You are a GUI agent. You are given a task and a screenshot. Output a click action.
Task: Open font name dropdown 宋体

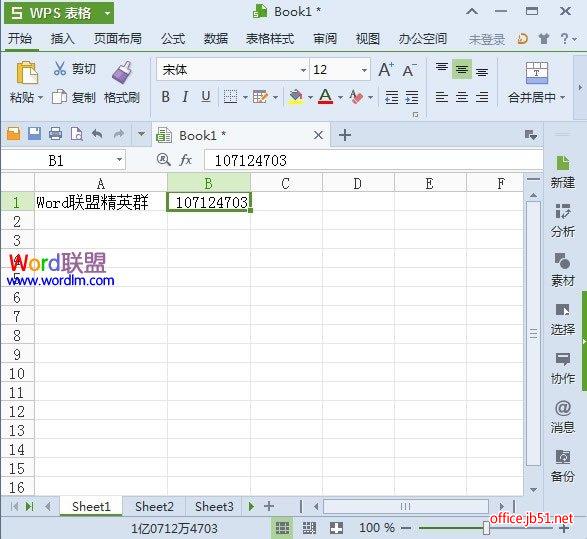click(x=303, y=70)
